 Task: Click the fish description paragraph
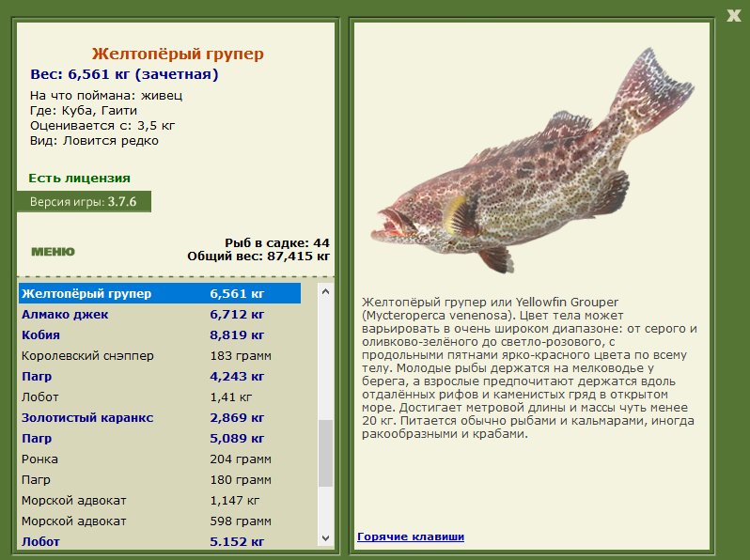point(529,367)
